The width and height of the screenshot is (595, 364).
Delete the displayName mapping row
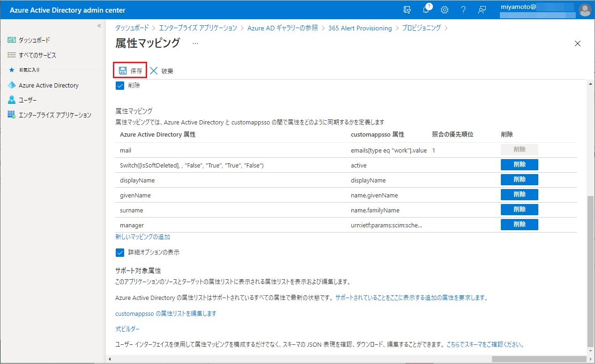(x=519, y=180)
